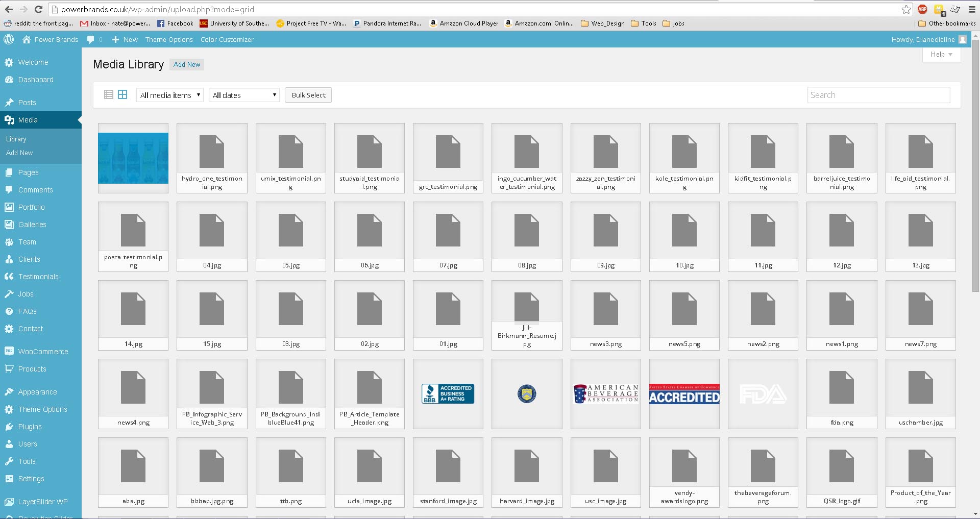980x519 pixels.
Task: Click the Posts pin icon in sidebar
Action: [x=9, y=103]
